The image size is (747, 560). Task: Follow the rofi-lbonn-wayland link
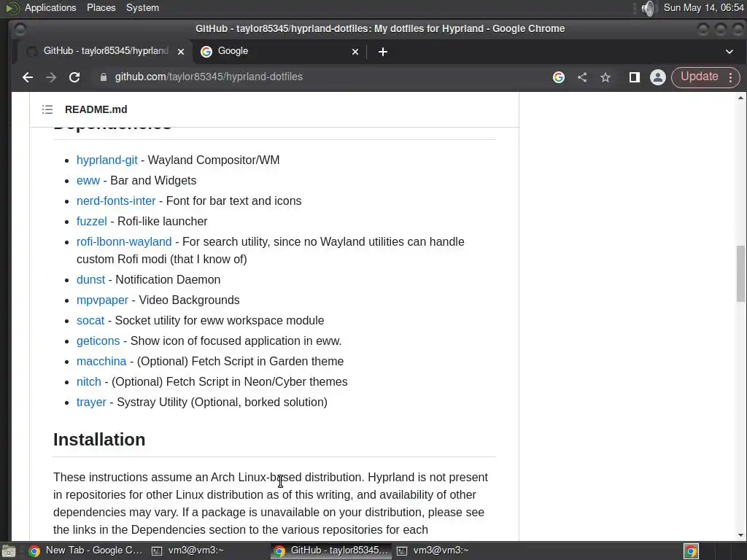click(x=124, y=242)
